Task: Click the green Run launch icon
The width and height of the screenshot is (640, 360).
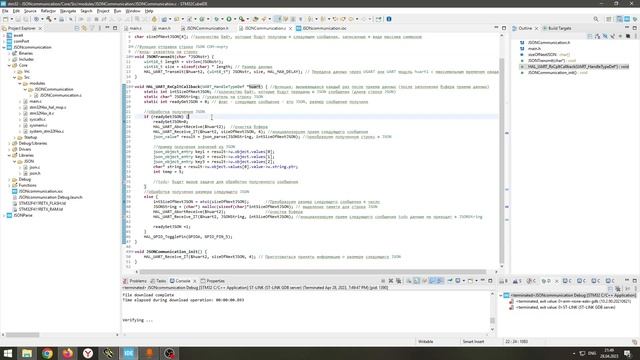Action: 229,19
